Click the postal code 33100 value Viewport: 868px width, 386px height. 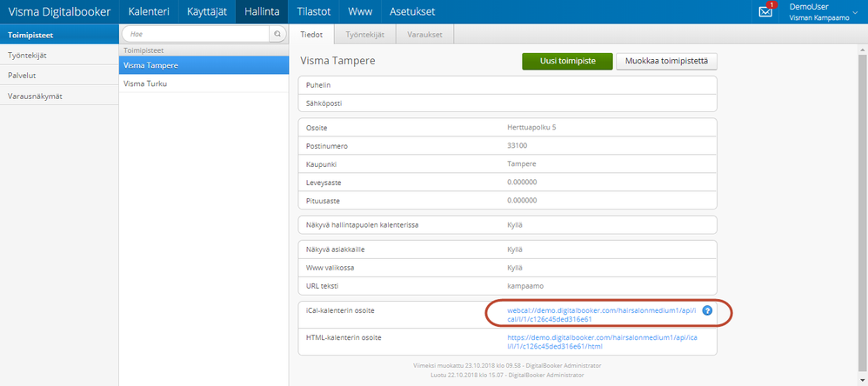pos(517,146)
